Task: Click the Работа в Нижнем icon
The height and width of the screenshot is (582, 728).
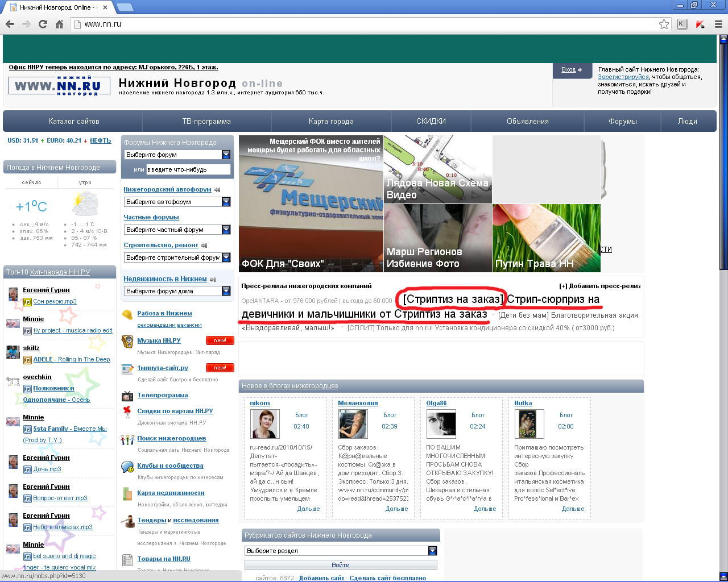Action: point(127,315)
